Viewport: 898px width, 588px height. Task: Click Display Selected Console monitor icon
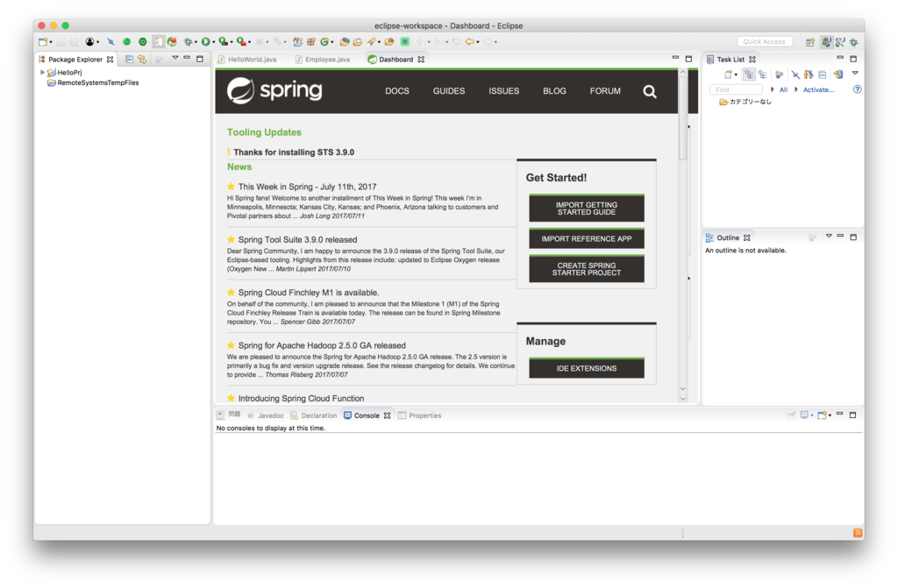pyautogui.click(x=804, y=415)
